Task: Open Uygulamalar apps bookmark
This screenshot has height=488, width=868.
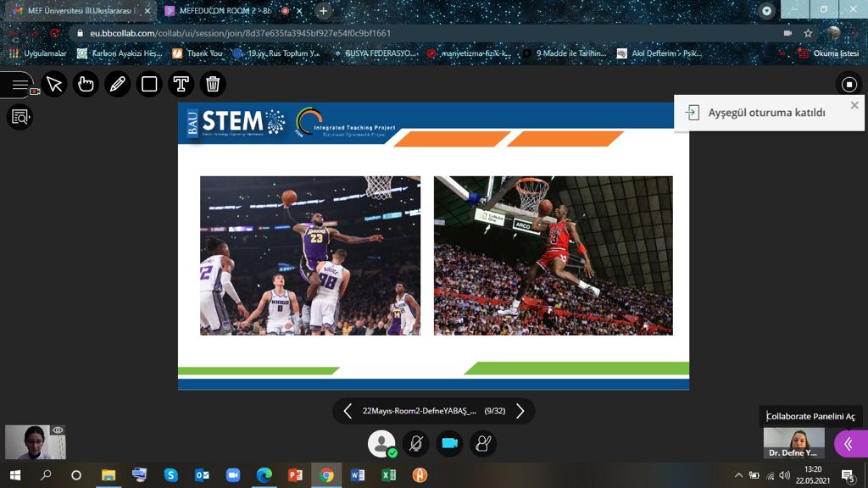Action: pyautogui.click(x=37, y=53)
